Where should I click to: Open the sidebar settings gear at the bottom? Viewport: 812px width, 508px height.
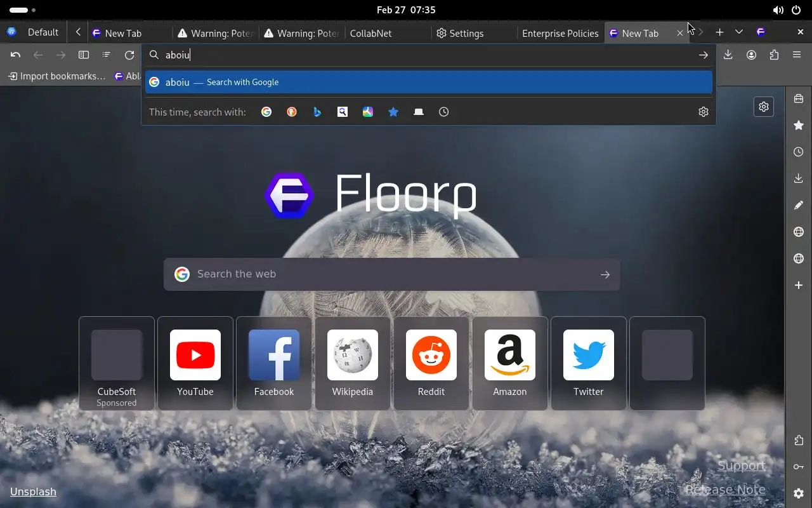tap(799, 493)
